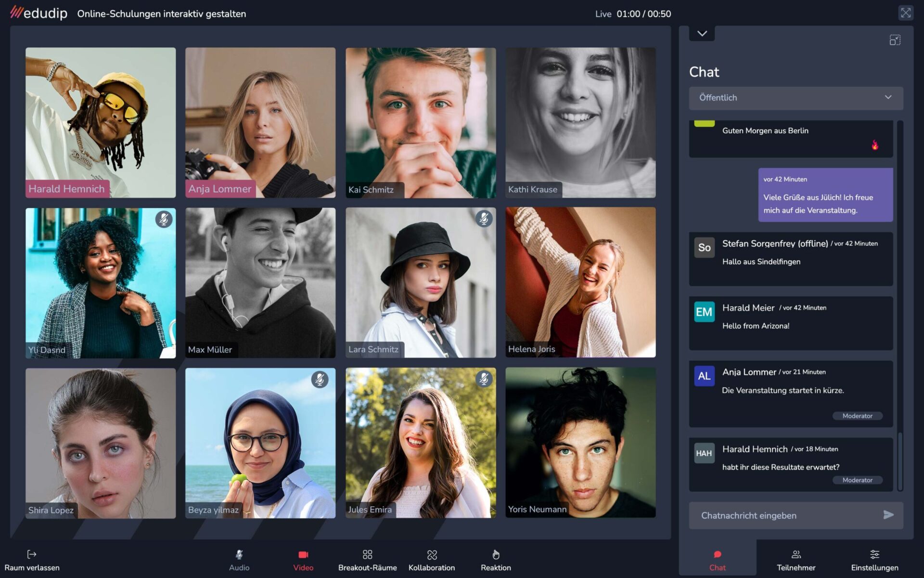The height and width of the screenshot is (578, 924).
Task: Collapse the side panel with chevron-down tab
Action: coord(702,33)
